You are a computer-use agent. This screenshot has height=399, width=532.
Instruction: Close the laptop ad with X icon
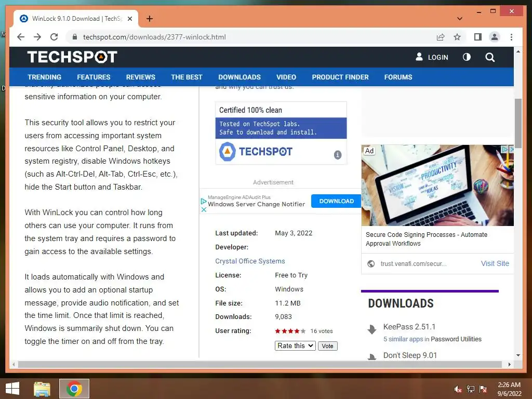click(x=511, y=149)
